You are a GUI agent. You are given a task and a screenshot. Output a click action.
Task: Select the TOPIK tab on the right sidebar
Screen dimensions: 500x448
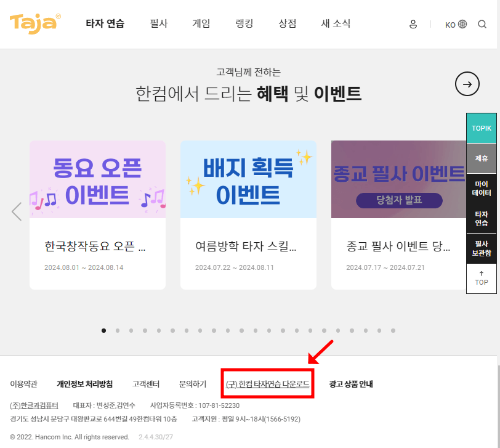point(481,127)
